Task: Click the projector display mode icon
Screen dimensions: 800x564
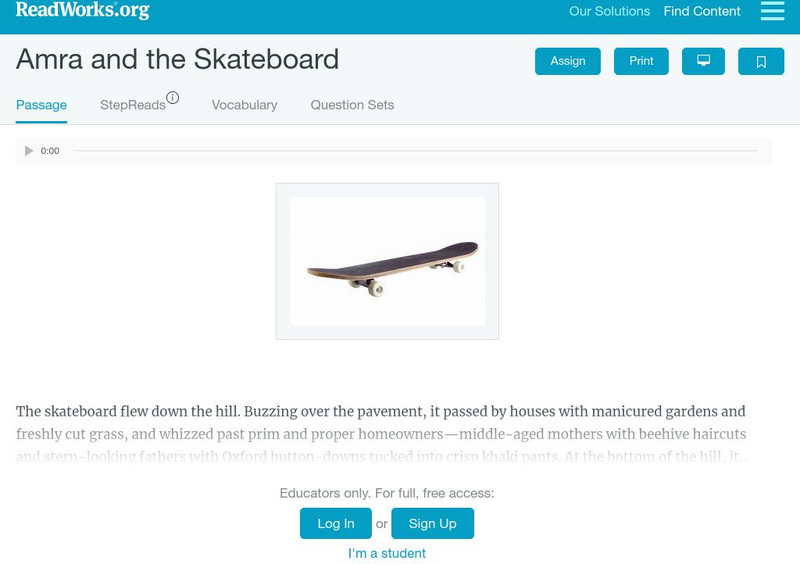Action: 703,61
